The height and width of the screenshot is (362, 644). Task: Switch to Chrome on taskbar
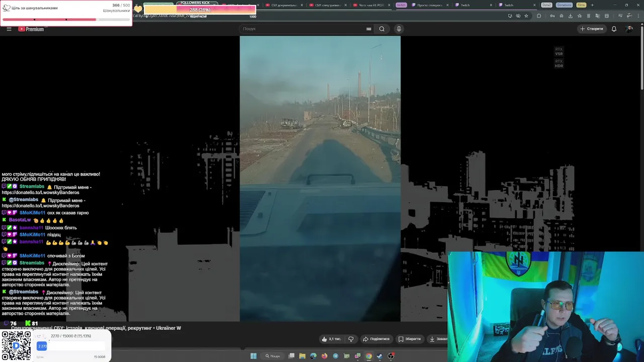[369, 356]
